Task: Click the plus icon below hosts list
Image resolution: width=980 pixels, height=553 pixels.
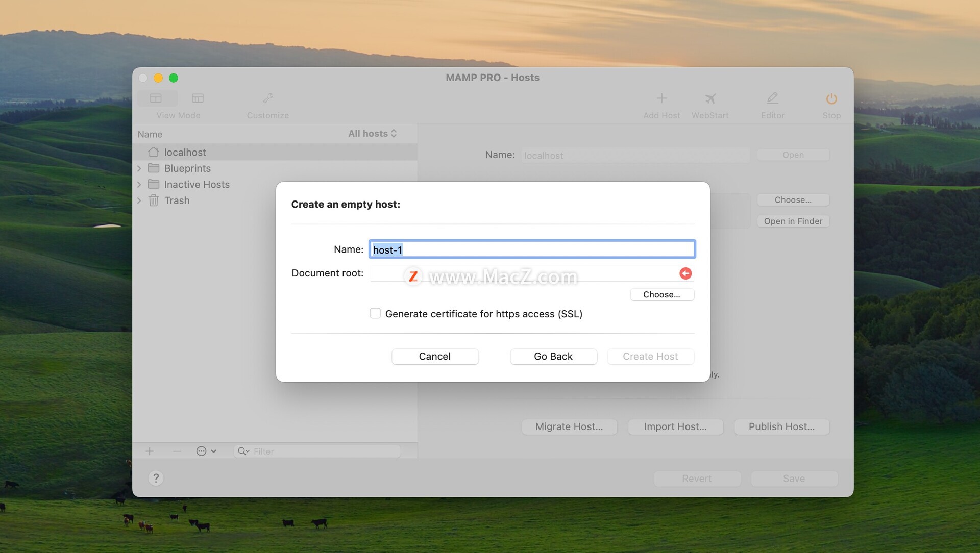Action: (150, 451)
